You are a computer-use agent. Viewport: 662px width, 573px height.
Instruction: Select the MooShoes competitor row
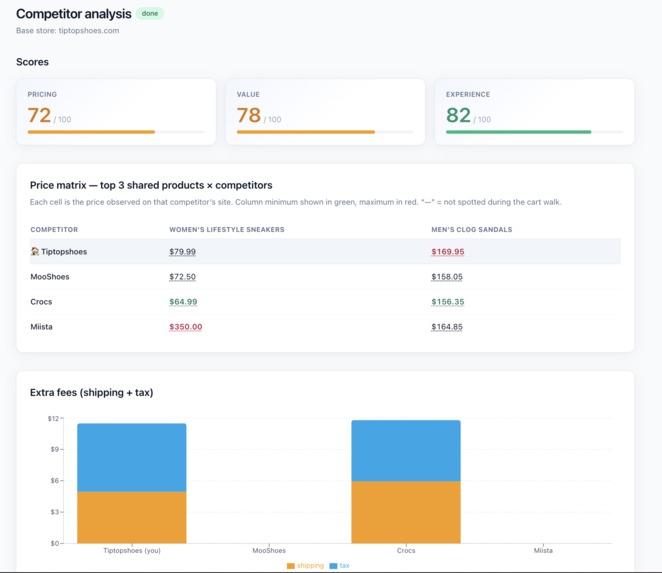point(325,277)
